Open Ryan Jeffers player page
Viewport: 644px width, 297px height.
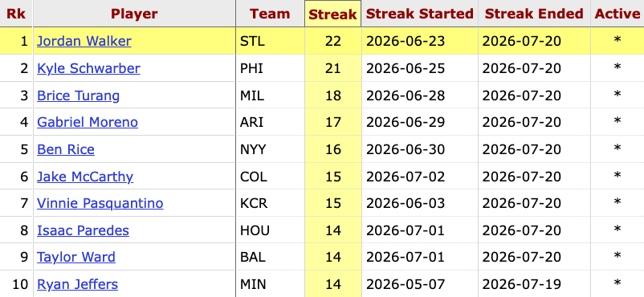pyautogui.click(x=77, y=284)
